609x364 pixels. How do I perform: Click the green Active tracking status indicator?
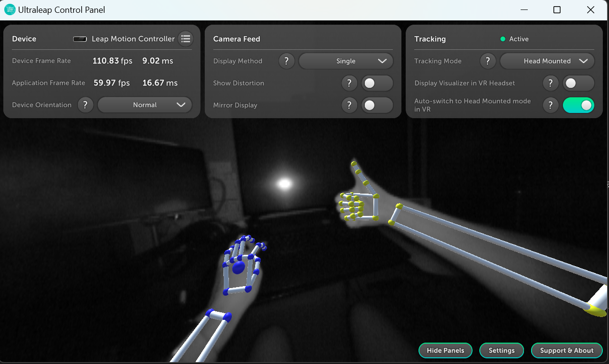(x=503, y=39)
